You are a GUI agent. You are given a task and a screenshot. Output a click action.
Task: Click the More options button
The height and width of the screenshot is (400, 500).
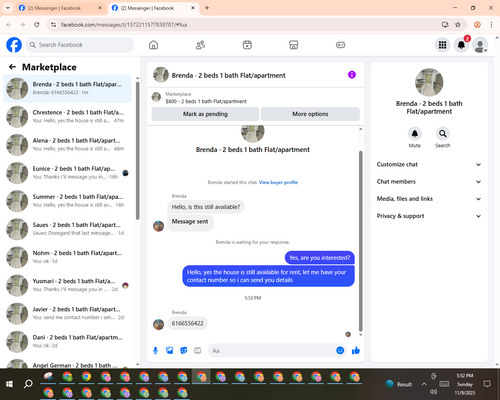click(310, 114)
